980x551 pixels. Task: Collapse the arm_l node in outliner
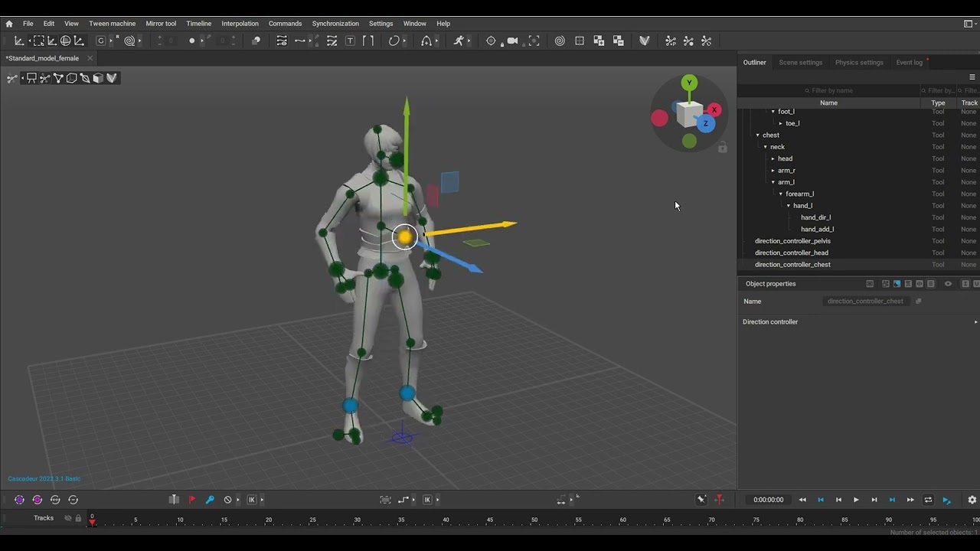(x=773, y=182)
